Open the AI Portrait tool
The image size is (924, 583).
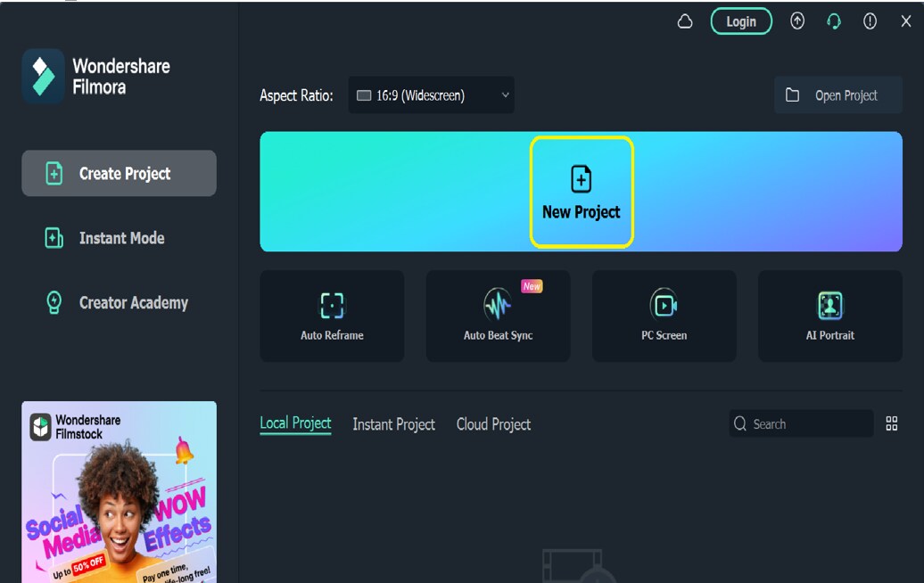click(x=829, y=316)
